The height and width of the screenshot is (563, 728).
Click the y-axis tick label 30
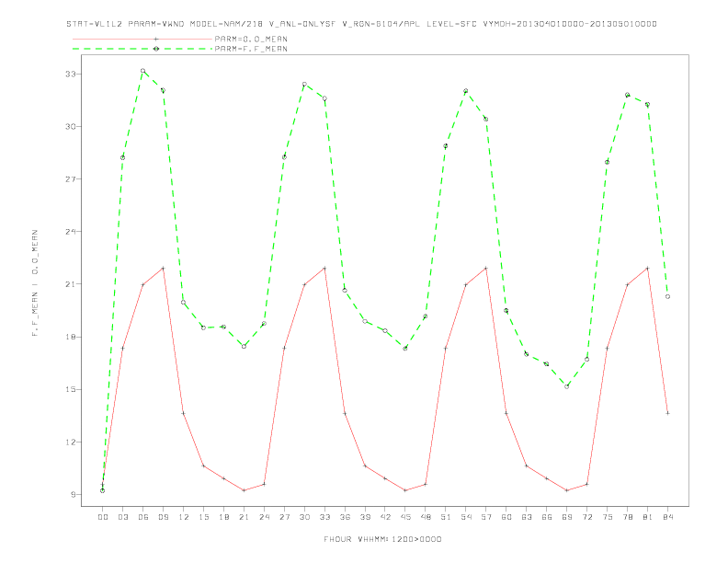70,126
